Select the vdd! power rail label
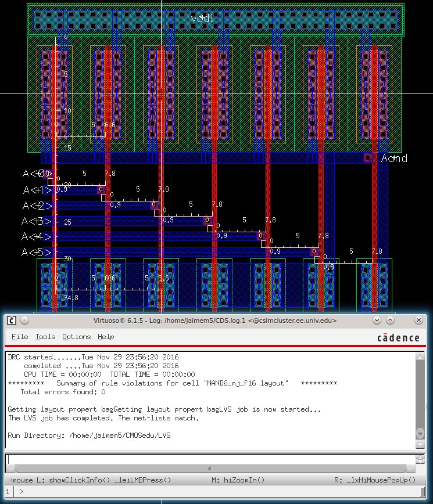This screenshot has width=433, height=504. point(202,19)
